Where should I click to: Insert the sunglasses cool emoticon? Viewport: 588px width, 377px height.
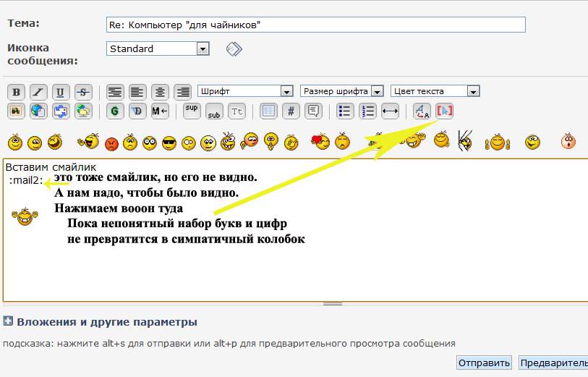pos(169,143)
